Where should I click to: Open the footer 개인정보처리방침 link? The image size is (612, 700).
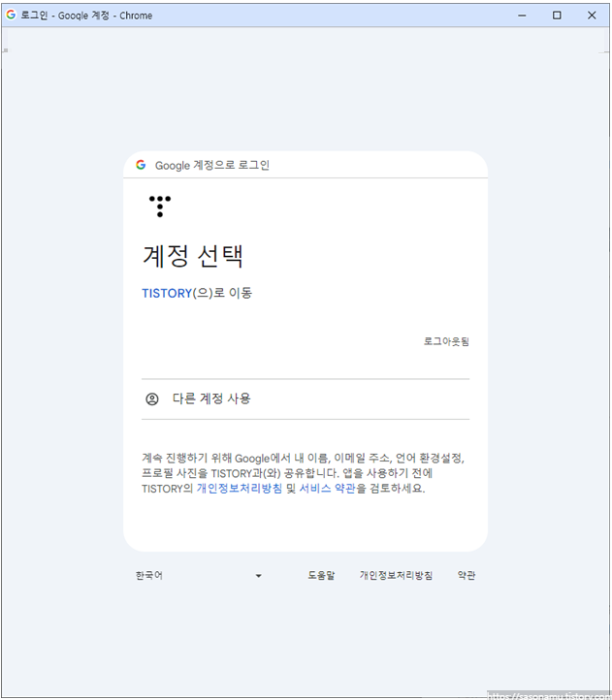[x=396, y=575]
